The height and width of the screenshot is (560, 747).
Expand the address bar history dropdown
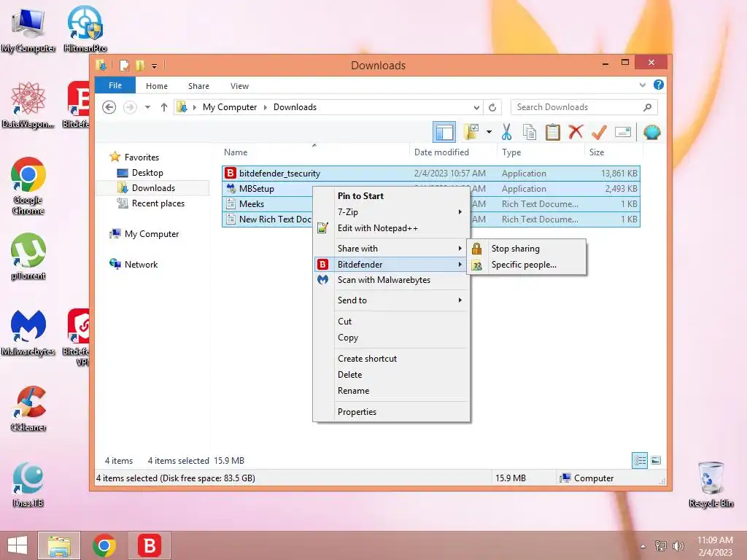pyautogui.click(x=476, y=107)
